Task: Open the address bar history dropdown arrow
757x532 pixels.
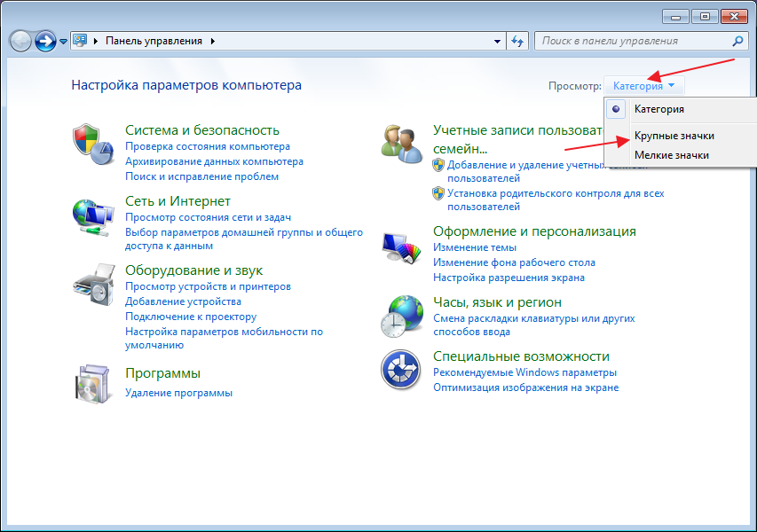Action: [x=498, y=41]
